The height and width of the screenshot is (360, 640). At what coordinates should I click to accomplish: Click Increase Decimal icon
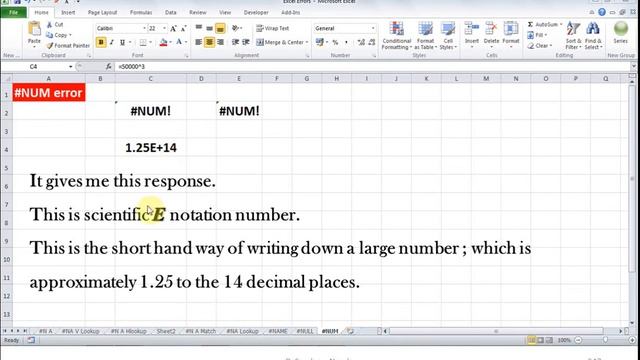[x=361, y=42]
